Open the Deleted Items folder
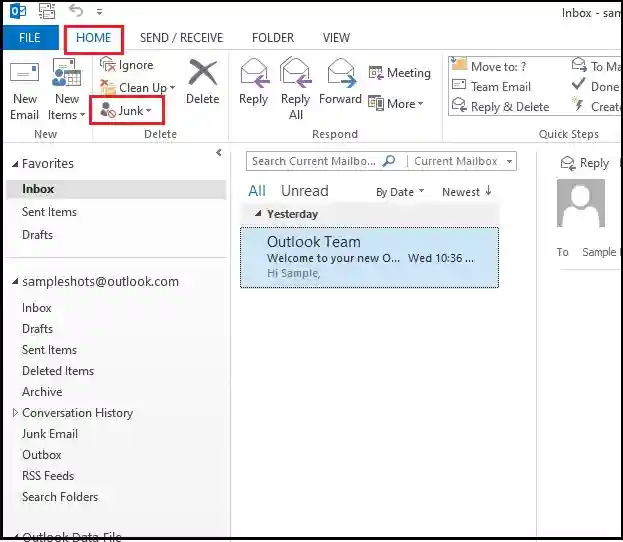 (58, 371)
